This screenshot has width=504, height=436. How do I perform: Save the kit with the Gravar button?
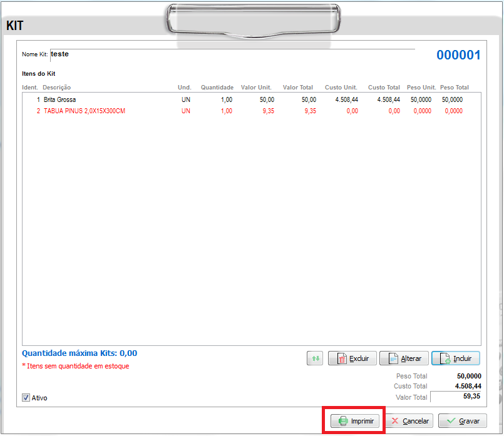click(462, 421)
